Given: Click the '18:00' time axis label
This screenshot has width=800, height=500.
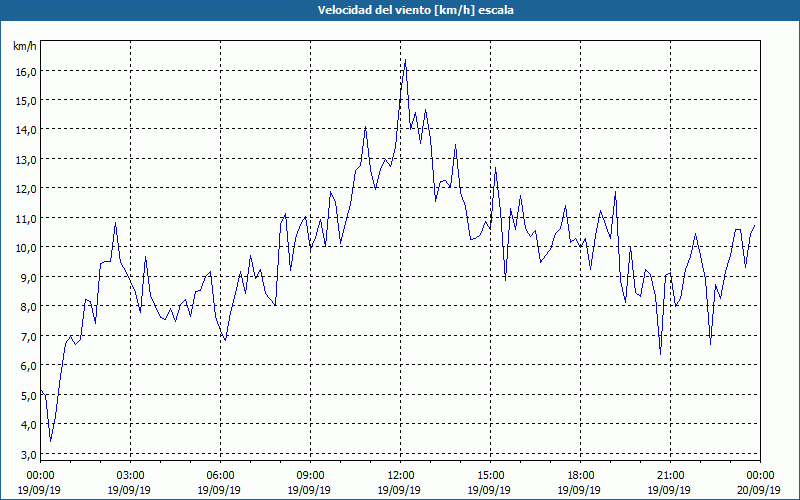Looking at the screenshot, I should [x=581, y=476].
